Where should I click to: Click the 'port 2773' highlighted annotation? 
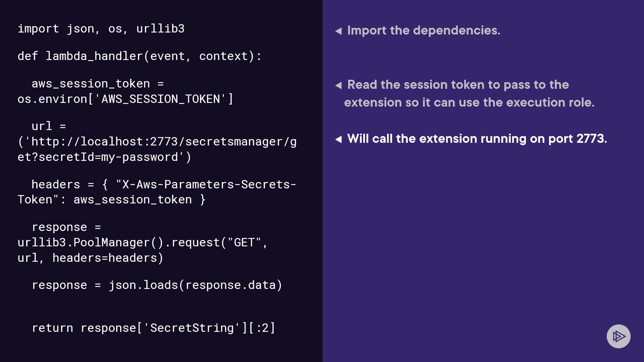(x=477, y=139)
